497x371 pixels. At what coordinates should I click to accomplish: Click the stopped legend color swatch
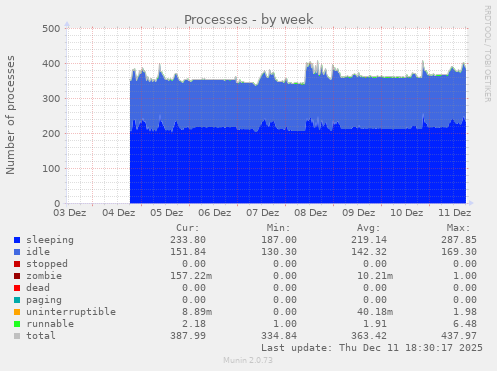[17, 264]
